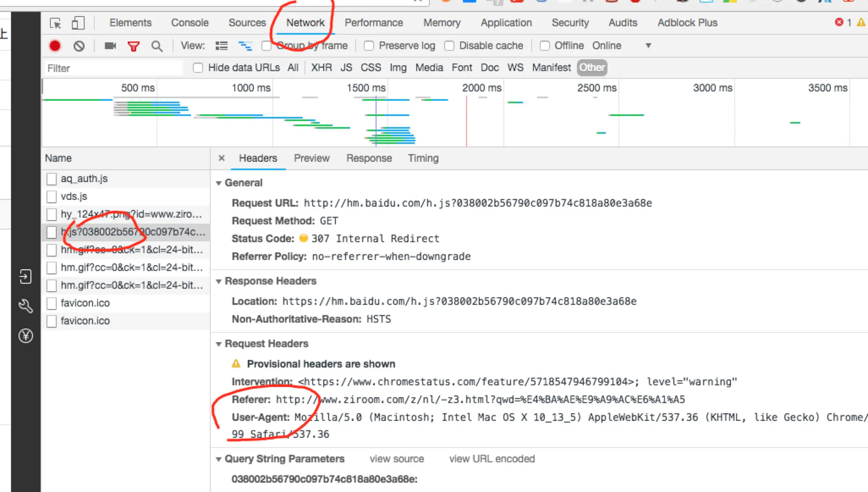This screenshot has height=492, width=868.
Task: Stop recording network log
Action: click(55, 46)
